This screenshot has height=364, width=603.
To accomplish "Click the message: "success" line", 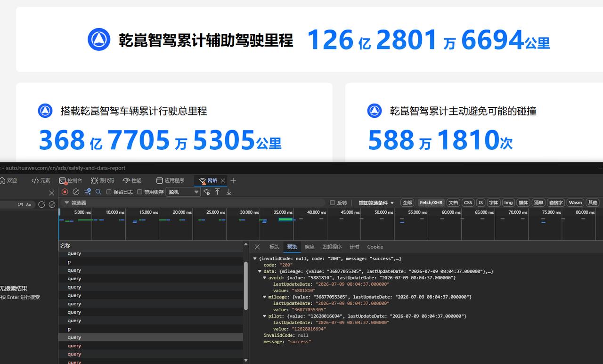I will coord(287,341).
